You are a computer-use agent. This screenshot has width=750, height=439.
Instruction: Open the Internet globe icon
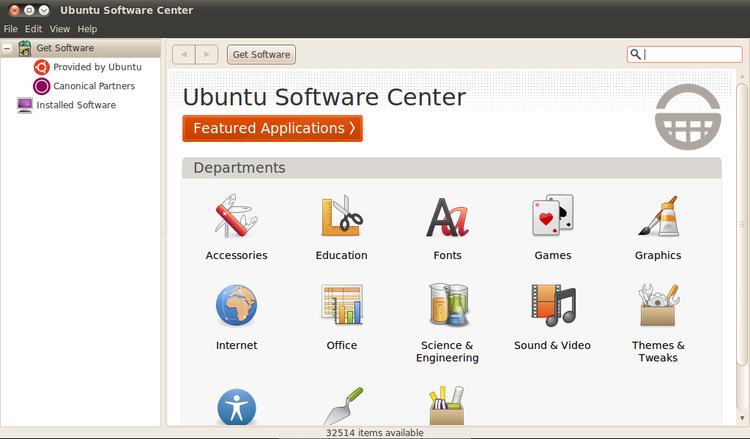point(236,306)
